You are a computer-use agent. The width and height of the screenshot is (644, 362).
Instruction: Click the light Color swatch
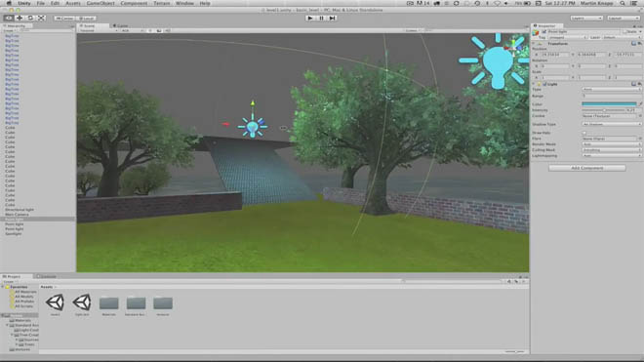click(609, 104)
